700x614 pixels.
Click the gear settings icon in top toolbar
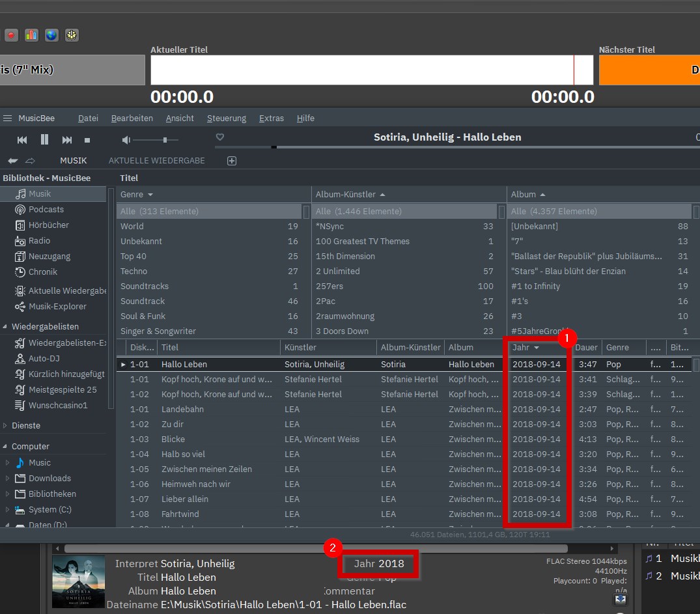coord(72,35)
